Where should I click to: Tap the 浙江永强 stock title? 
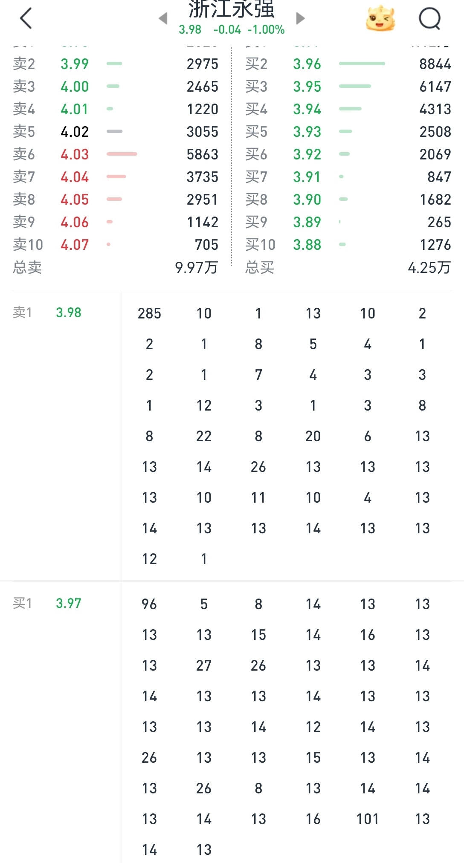pyautogui.click(x=232, y=10)
